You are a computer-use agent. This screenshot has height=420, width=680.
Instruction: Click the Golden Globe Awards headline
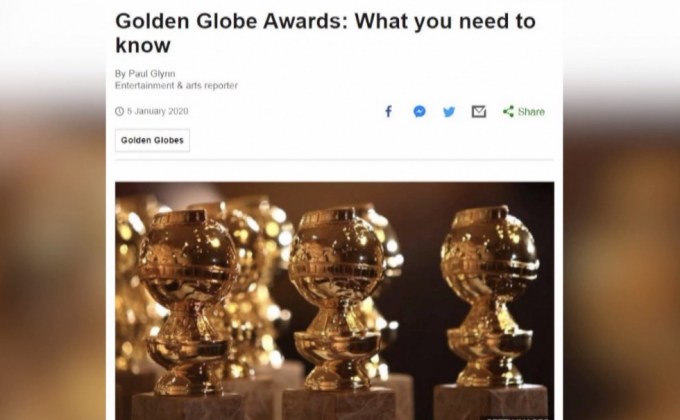[325, 33]
